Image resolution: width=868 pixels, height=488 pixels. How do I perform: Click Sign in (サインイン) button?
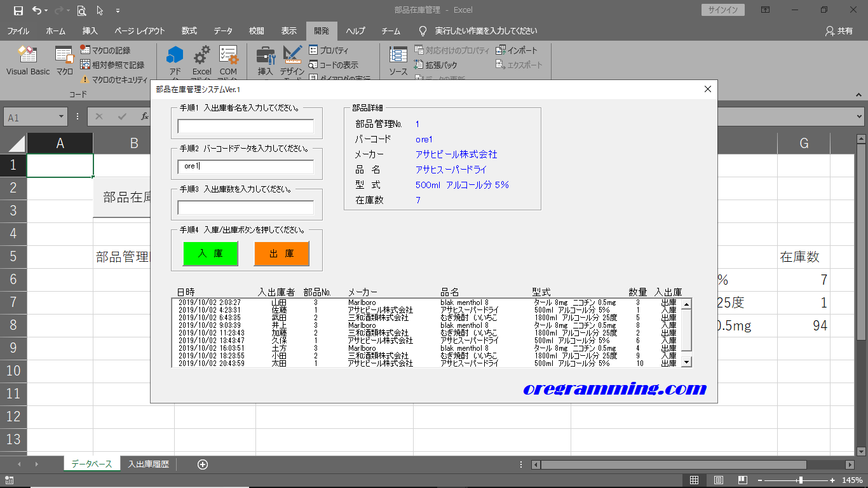723,10
